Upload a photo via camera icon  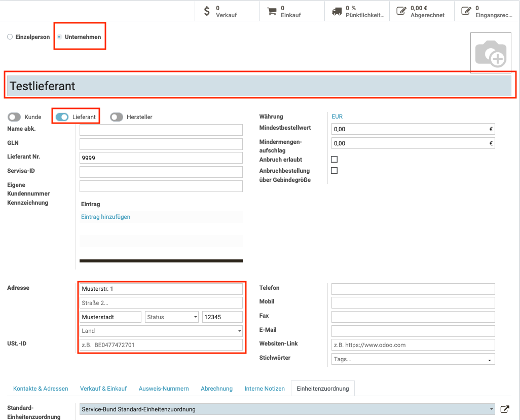coord(490,54)
